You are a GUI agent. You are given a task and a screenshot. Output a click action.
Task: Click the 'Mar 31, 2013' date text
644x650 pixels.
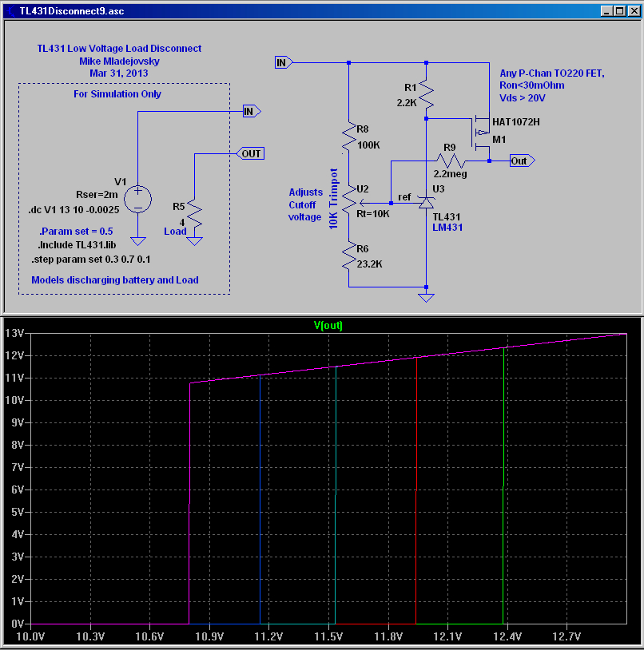click(118, 73)
